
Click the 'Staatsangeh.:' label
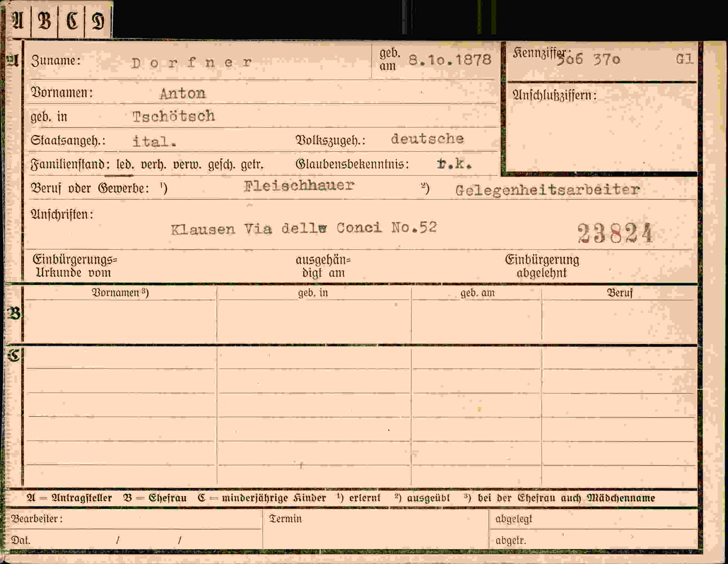click(68, 141)
